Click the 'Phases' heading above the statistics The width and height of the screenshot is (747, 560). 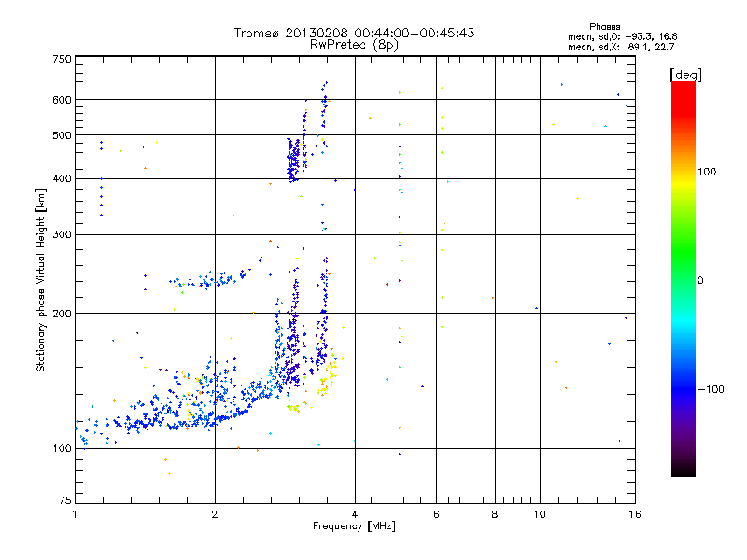point(604,27)
